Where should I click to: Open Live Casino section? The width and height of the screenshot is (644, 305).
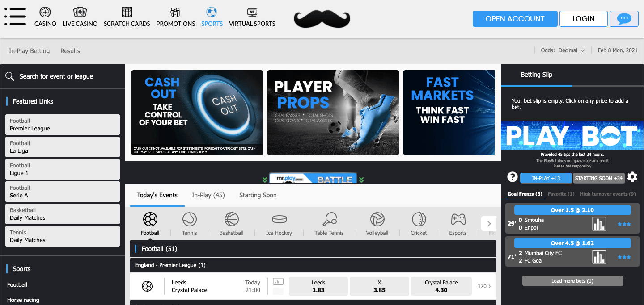(x=80, y=17)
